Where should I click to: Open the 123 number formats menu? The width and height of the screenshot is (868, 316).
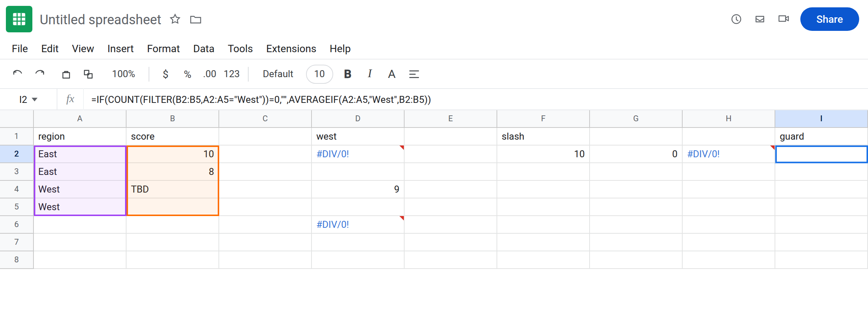pyautogui.click(x=232, y=74)
